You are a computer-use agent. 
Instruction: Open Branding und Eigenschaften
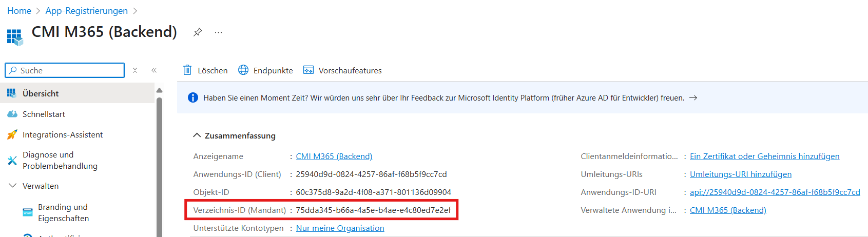tap(63, 212)
